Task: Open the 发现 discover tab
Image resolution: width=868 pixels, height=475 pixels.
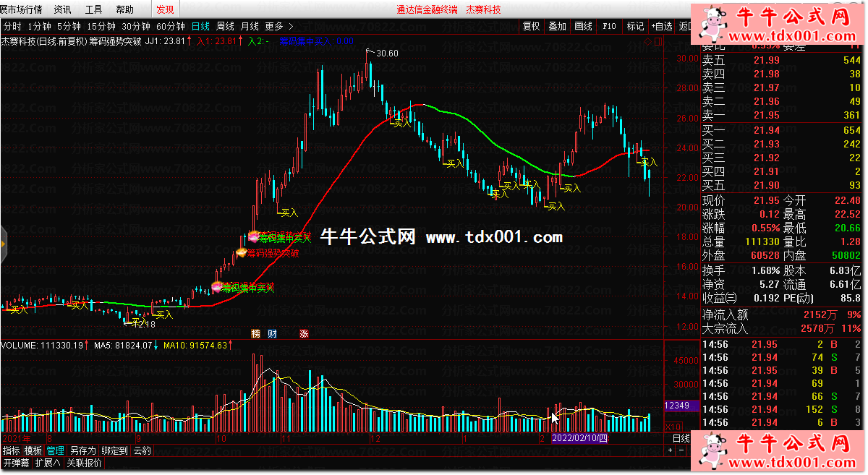Action: 165,9
